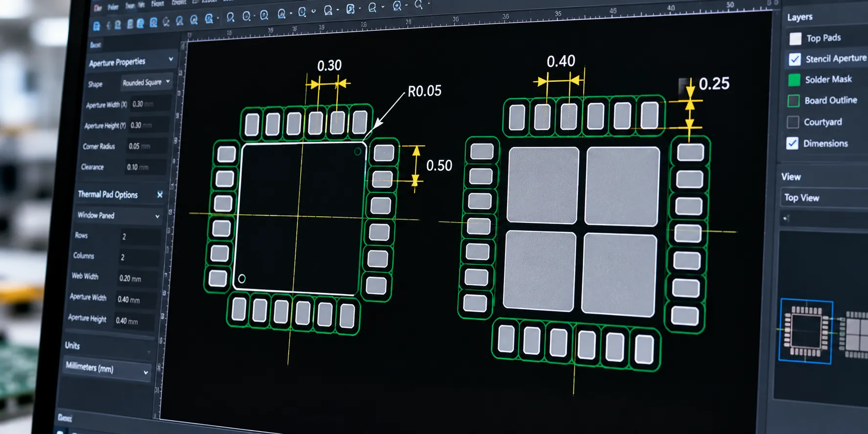Click the 0.40 dimension label on the canvas
The height and width of the screenshot is (434, 868).
click(x=561, y=61)
